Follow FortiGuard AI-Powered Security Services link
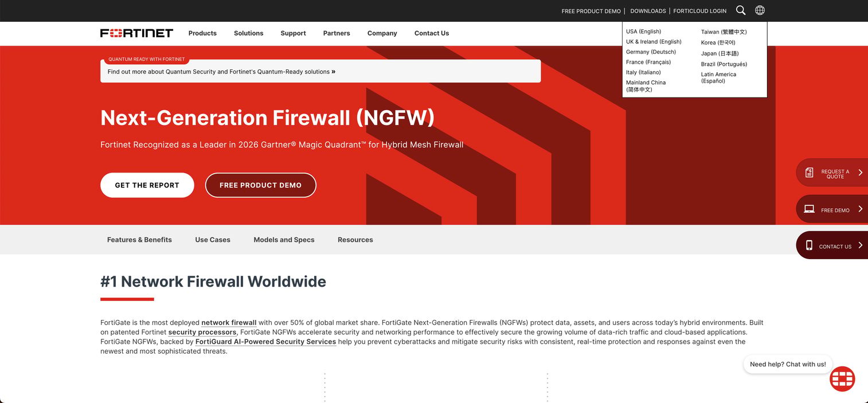The width and height of the screenshot is (868, 403). pos(265,342)
